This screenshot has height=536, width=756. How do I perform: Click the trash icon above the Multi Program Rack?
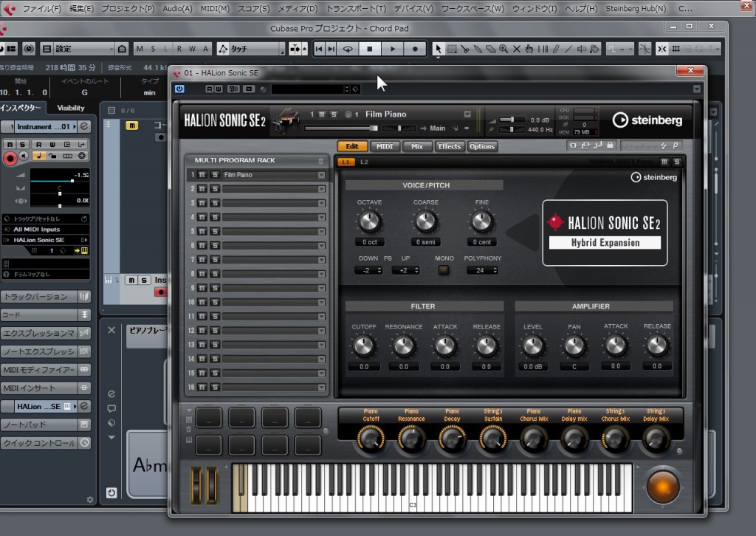pyautogui.click(x=320, y=161)
